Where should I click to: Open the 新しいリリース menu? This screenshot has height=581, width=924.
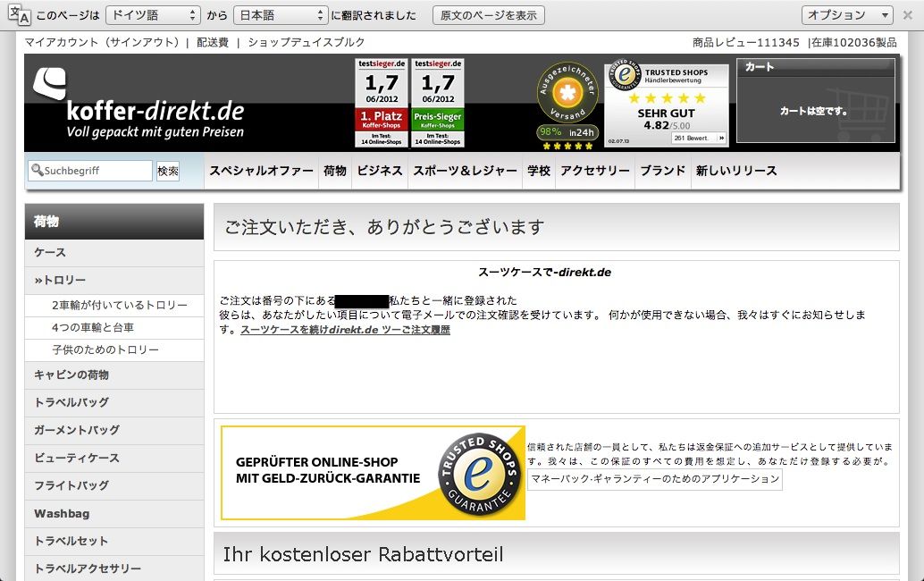pos(736,171)
